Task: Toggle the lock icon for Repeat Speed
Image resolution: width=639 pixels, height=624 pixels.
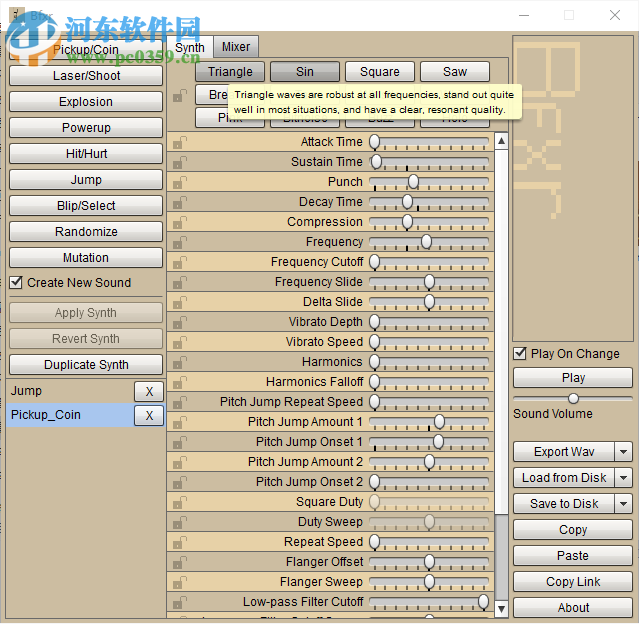Action: click(179, 542)
